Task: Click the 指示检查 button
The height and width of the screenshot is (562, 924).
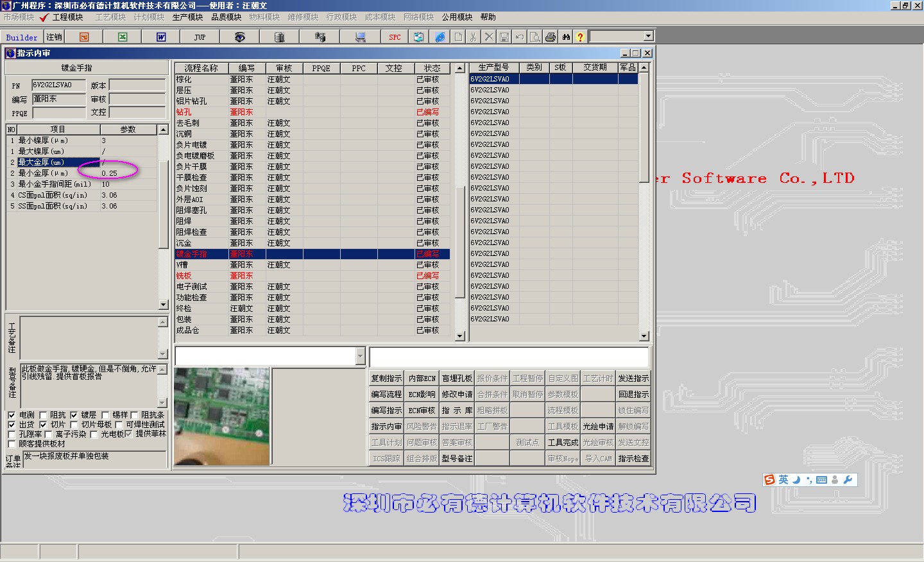Action: [x=633, y=459]
